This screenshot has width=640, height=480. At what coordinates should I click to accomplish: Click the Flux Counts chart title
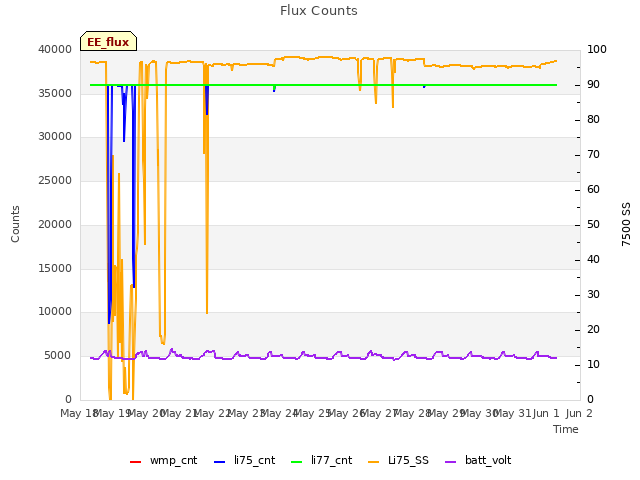click(x=319, y=11)
